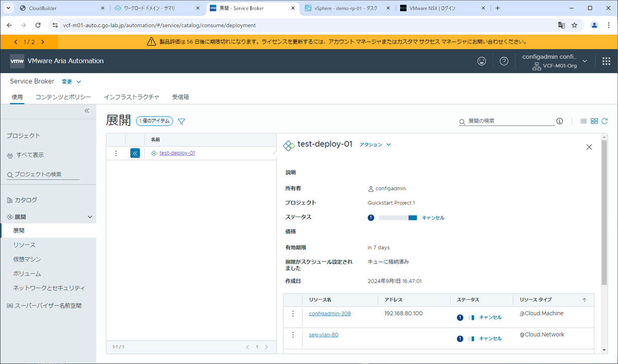Refresh the deployments list
This screenshot has height=364, width=618.
click(x=605, y=121)
